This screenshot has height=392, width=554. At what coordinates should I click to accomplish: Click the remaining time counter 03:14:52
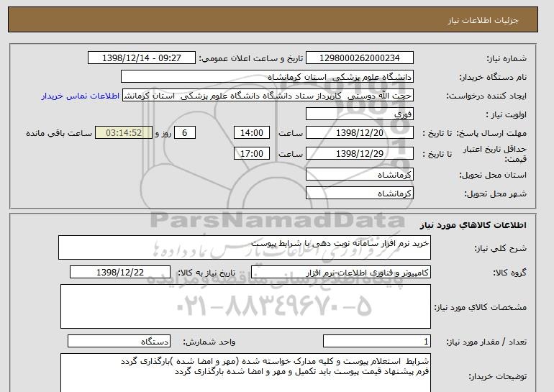point(124,133)
